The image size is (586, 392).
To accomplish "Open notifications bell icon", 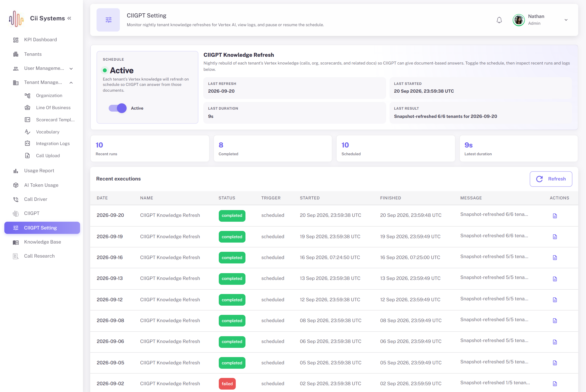I will tap(499, 20).
